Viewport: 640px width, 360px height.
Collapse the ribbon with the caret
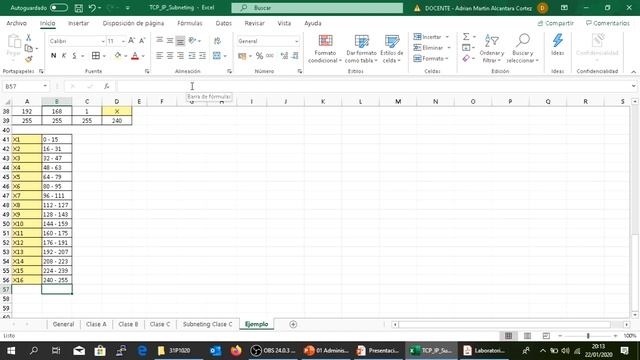(x=633, y=71)
